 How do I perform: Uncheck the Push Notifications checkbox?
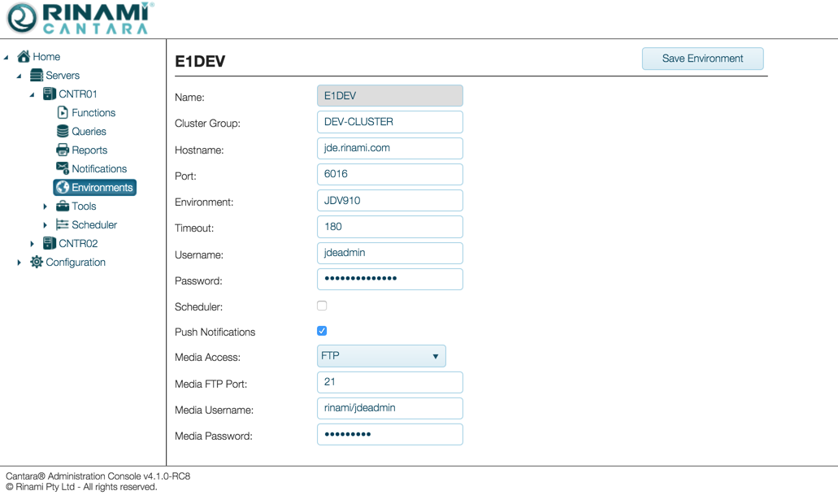(x=322, y=331)
